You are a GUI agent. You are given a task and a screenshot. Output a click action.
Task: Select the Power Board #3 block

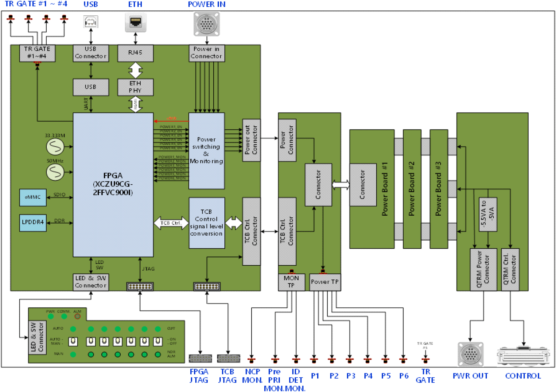click(439, 189)
